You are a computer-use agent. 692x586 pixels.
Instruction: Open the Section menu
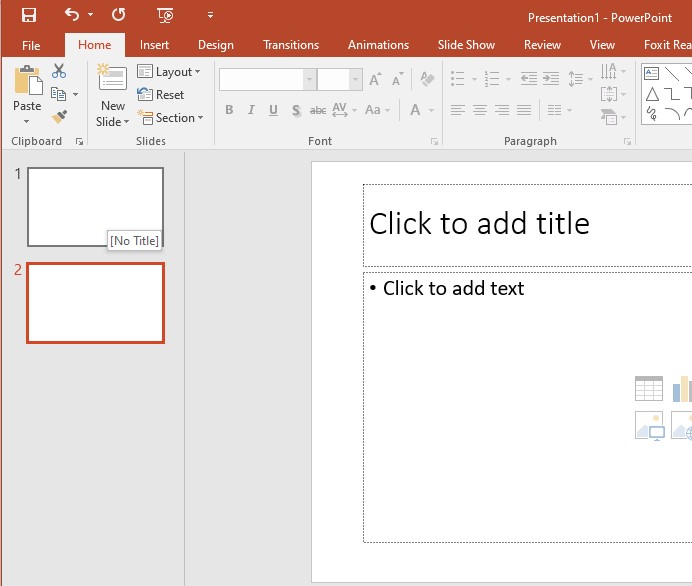170,118
